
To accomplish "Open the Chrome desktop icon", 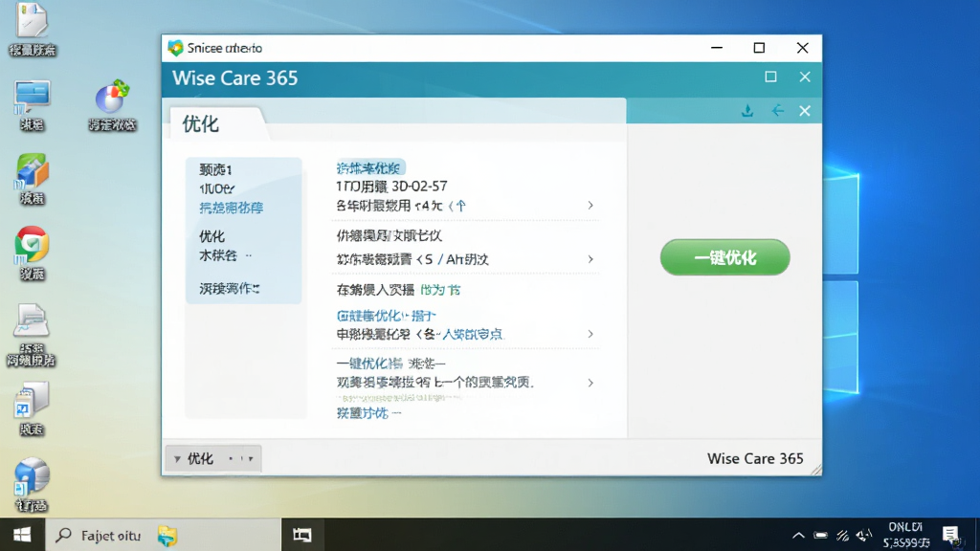I will pyautogui.click(x=32, y=252).
